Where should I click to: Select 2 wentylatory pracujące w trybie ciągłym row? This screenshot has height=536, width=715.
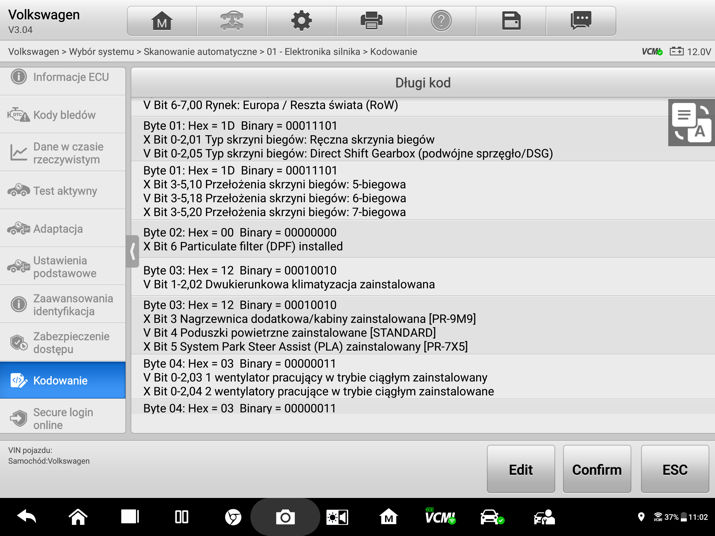click(318, 391)
